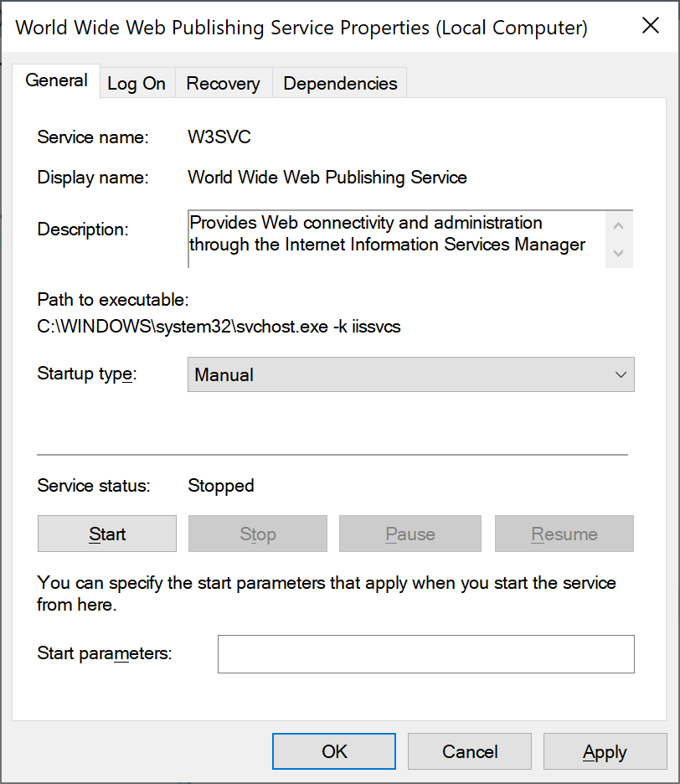Click the Display name label
The height and width of the screenshot is (784, 680).
click(93, 178)
